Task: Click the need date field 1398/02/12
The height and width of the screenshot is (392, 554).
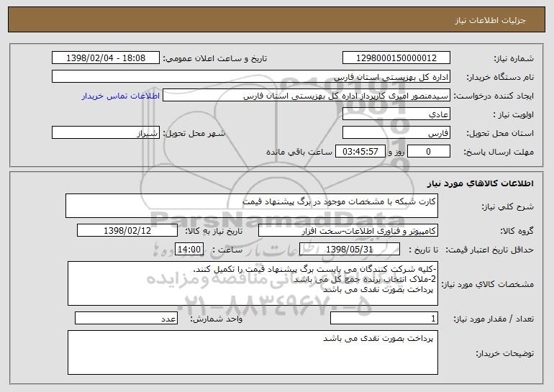Action: pyautogui.click(x=127, y=231)
